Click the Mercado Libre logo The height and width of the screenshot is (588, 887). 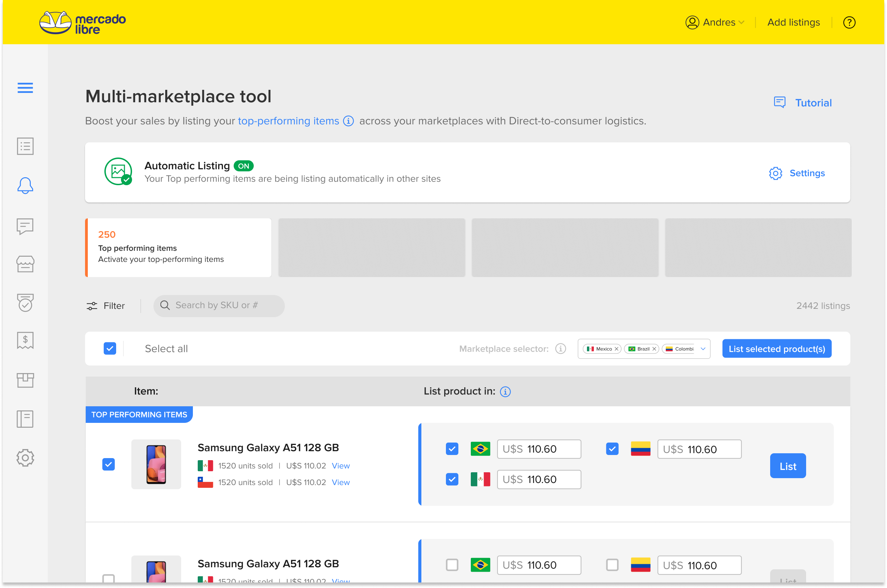tap(83, 23)
